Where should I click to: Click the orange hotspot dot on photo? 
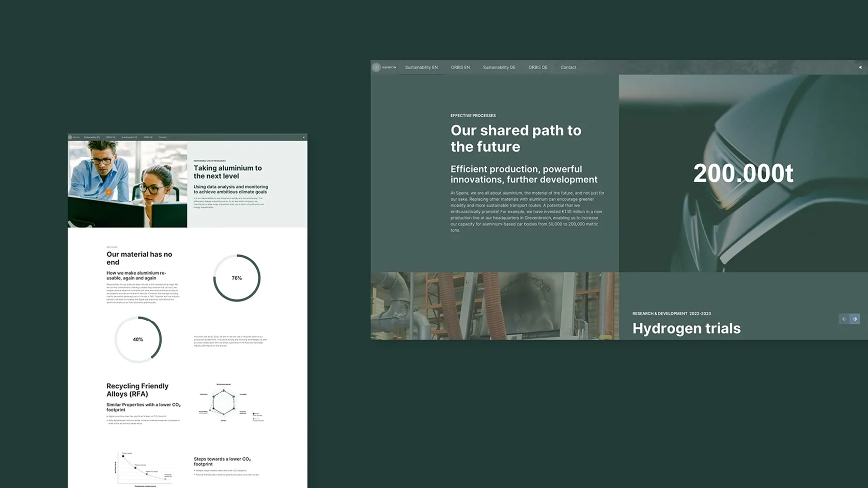[109, 192]
